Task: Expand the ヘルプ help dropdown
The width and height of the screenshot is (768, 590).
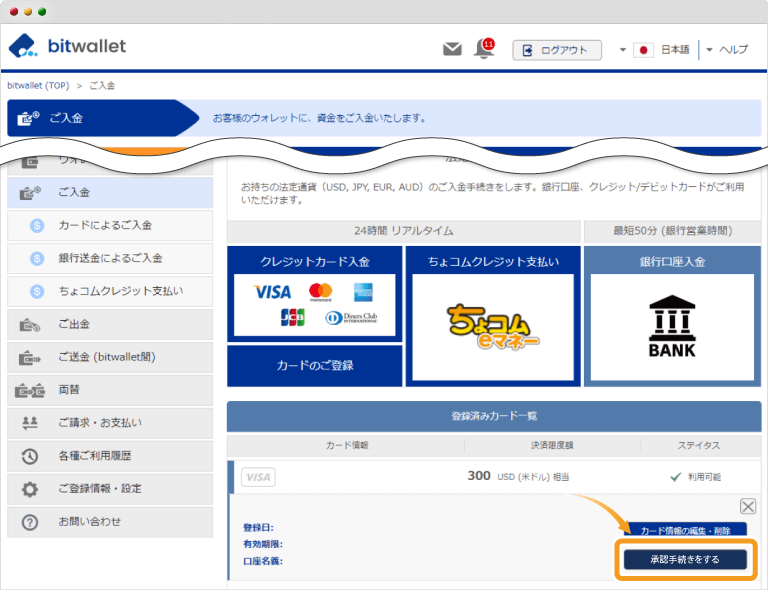Action: (x=727, y=49)
